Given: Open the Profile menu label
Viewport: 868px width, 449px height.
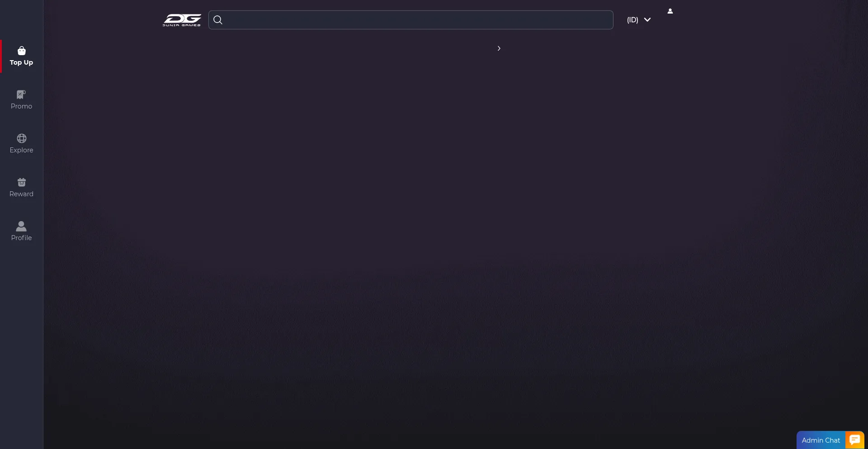Looking at the screenshot, I should (x=21, y=238).
